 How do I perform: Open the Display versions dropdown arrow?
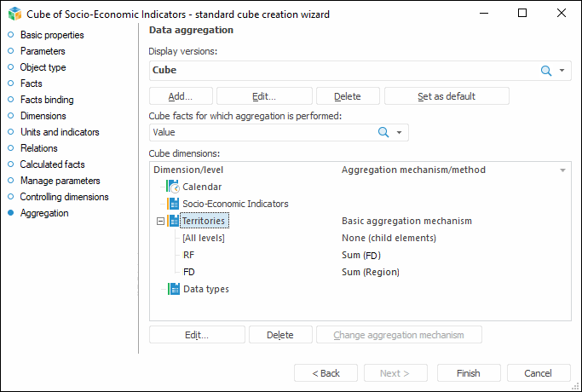[562, 71]
